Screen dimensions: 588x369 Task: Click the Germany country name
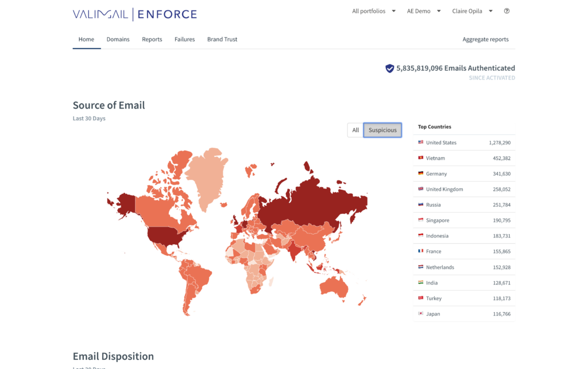436,174
